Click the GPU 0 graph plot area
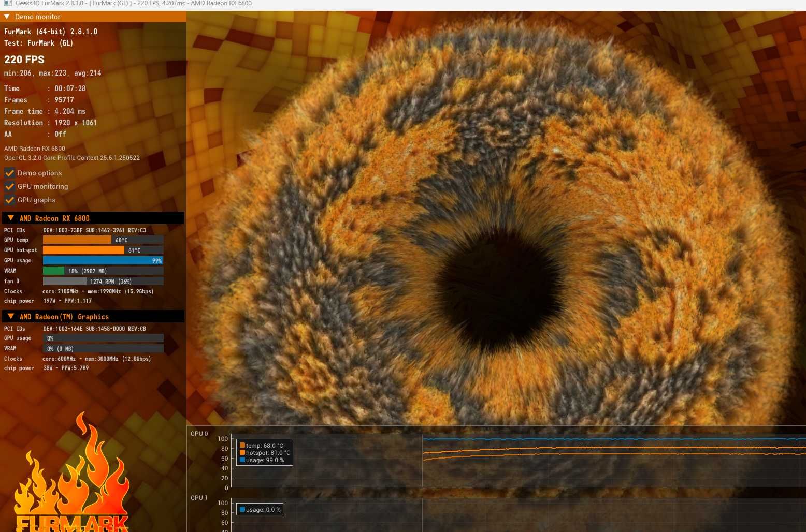 pos(518,461)
